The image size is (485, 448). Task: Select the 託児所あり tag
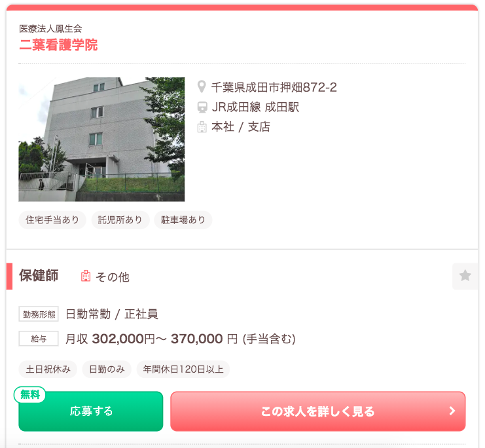120,220
